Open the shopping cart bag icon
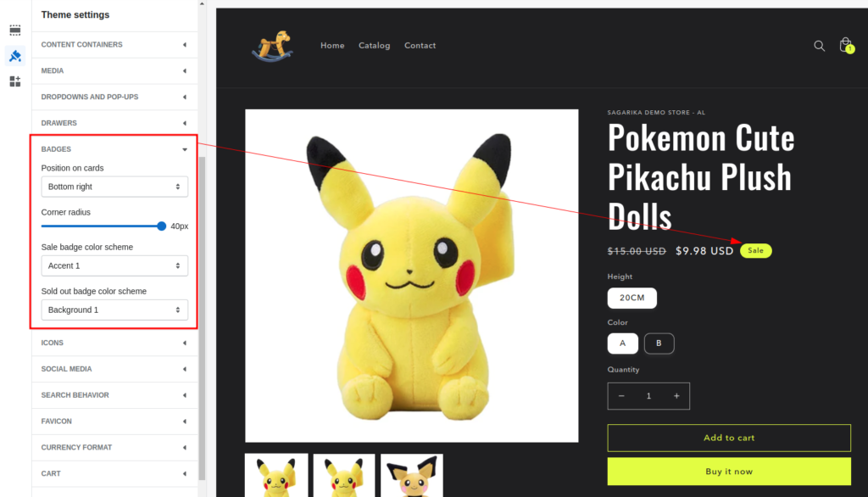The image size is (868, 497). (x=846, y=45)
